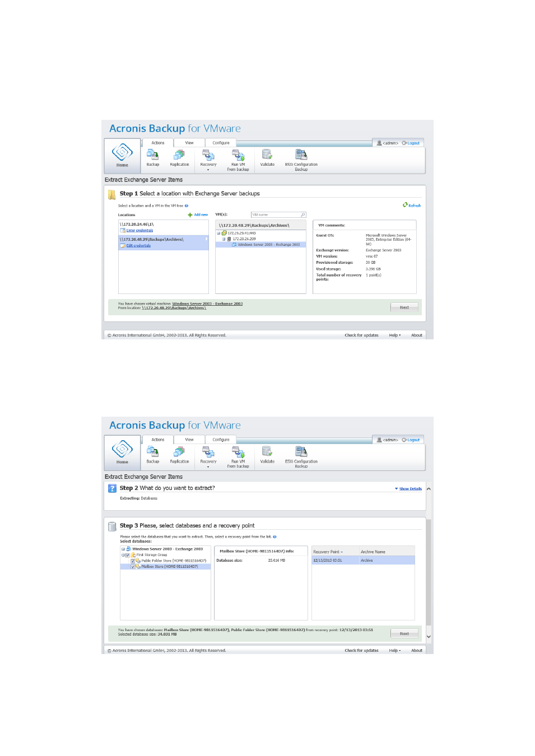
Task: Switch to View tab in the Step 1 window
Action: tap(189, 143)
